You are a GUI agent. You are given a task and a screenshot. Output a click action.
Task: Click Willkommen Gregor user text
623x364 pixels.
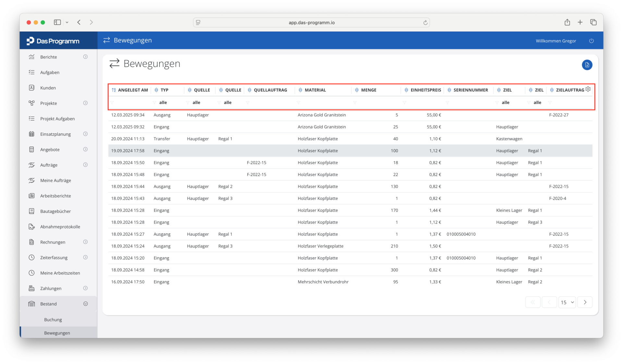[556, 41]
